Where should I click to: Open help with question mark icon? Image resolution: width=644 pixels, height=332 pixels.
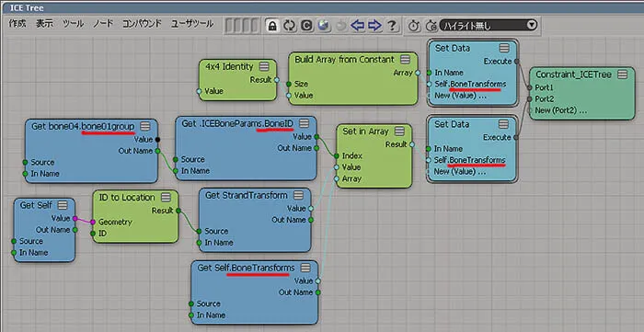click(392, 26)
